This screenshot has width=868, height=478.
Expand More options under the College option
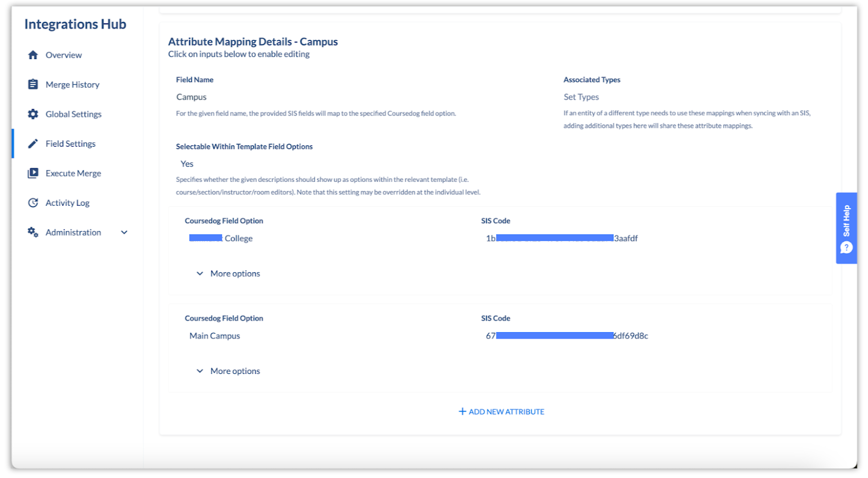(x=228, y=273)
